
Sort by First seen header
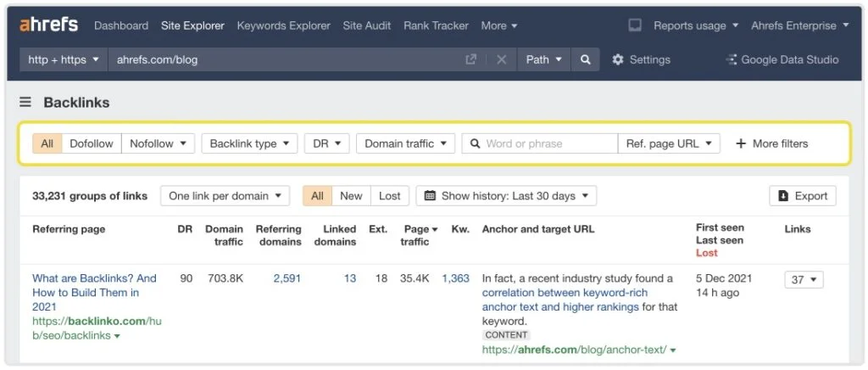click(720, 227)
